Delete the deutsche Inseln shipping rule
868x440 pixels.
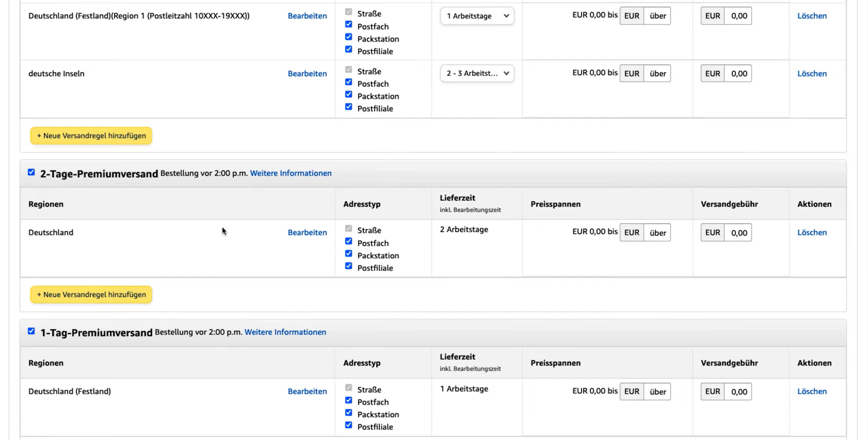tap(812, 74)
